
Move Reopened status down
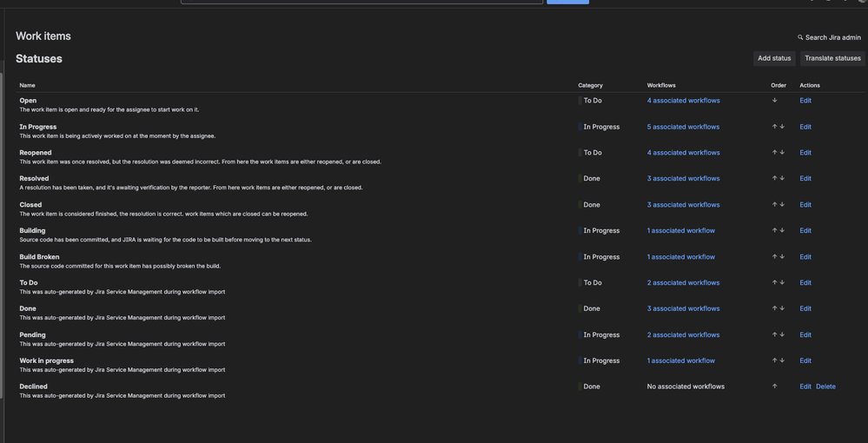point(782,152)
